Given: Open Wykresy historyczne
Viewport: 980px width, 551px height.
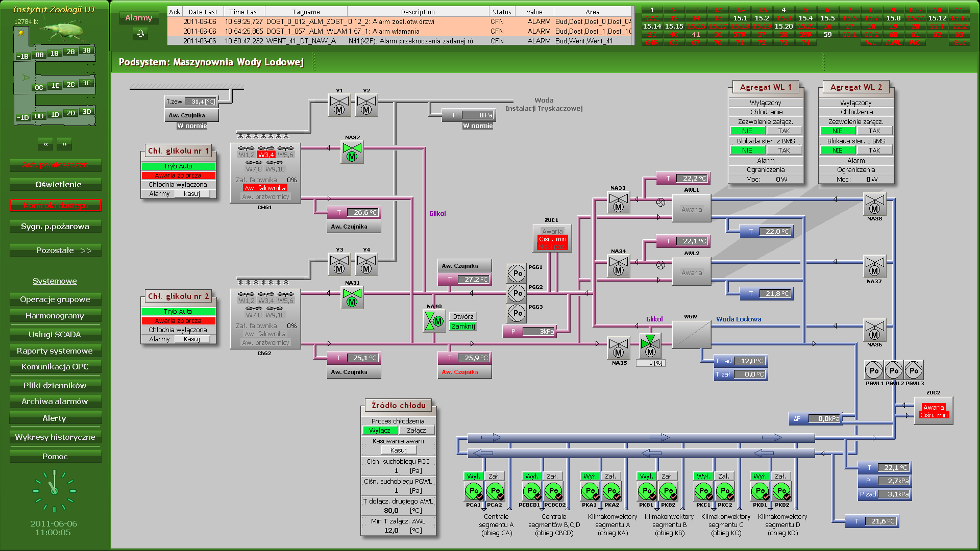Looking at the screenshot, I should [x=56, y=437].
